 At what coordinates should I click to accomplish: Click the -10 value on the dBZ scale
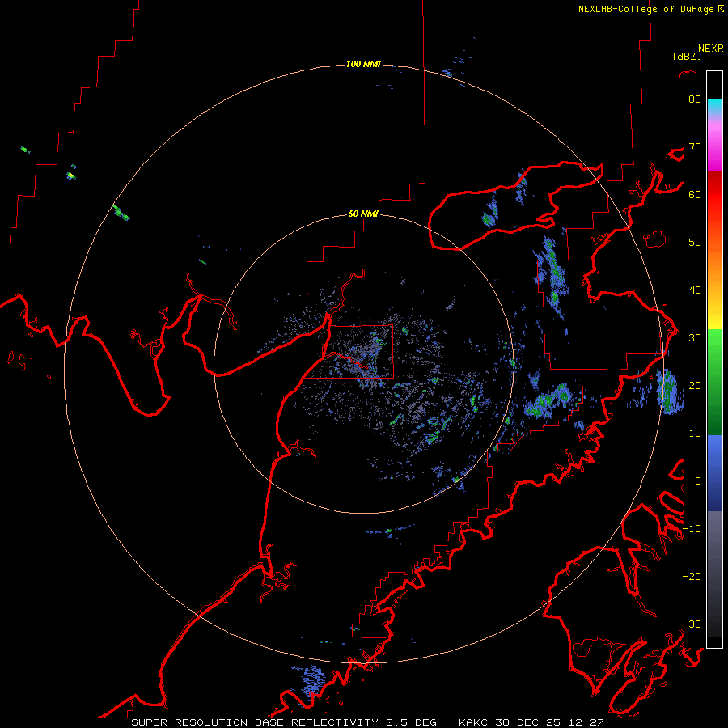pos(692,529)
